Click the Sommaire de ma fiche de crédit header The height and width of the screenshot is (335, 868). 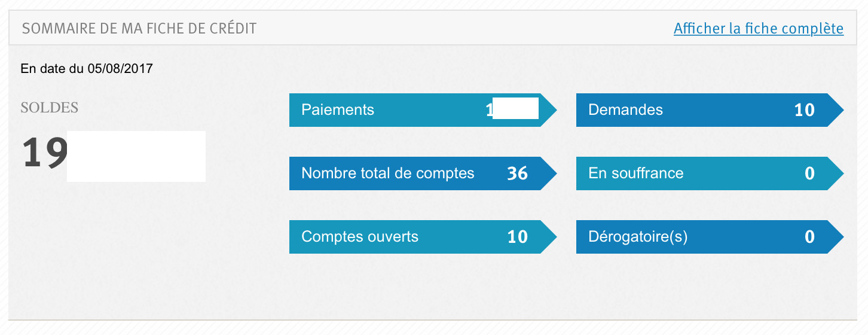click(139, 29)
